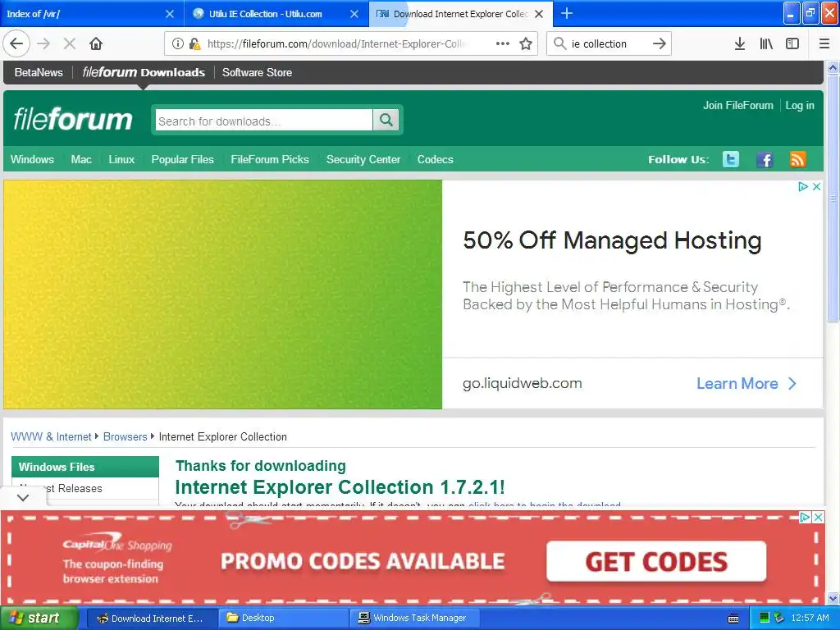Close the Capital One bottom banner ad
Screen dimensions: 840x630
[819, 518]
